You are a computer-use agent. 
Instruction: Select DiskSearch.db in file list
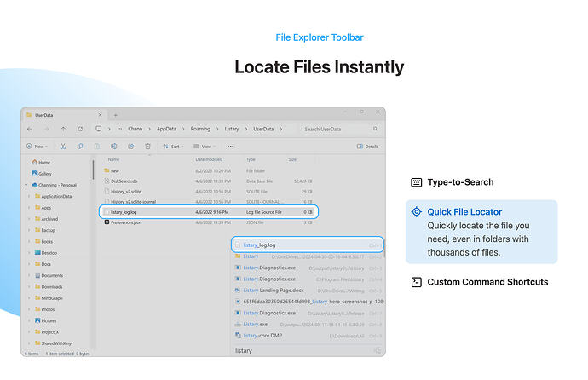click(x=208, y=181)
